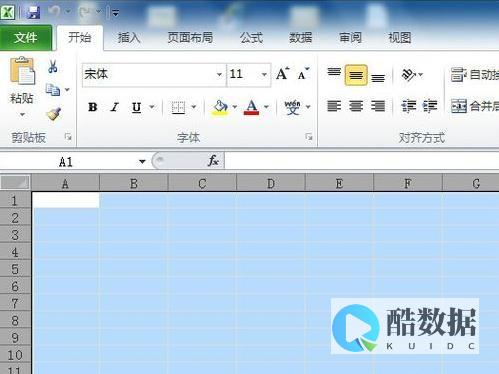499x374 pixels.
Task: Toggle bold formatting
Action: 93,107
